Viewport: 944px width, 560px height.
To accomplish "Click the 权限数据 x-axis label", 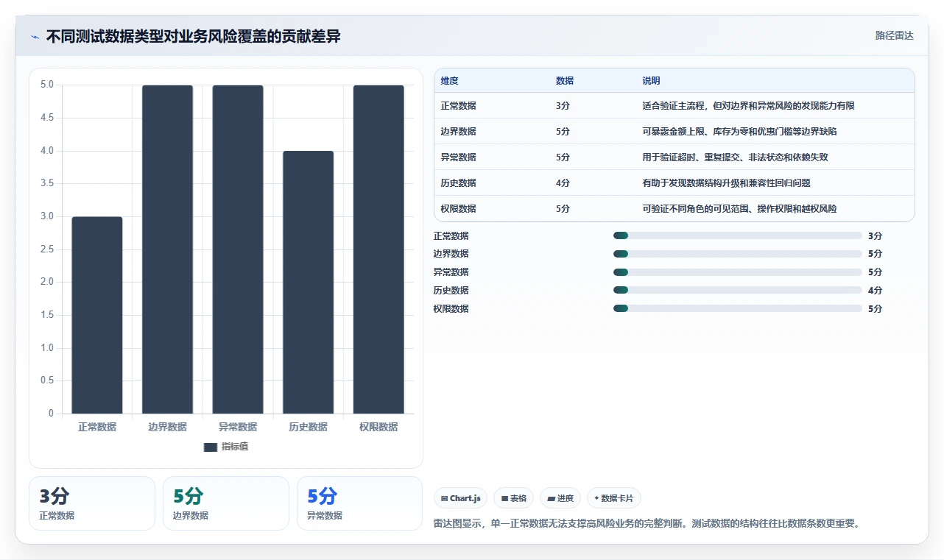I will pos(378,427).
